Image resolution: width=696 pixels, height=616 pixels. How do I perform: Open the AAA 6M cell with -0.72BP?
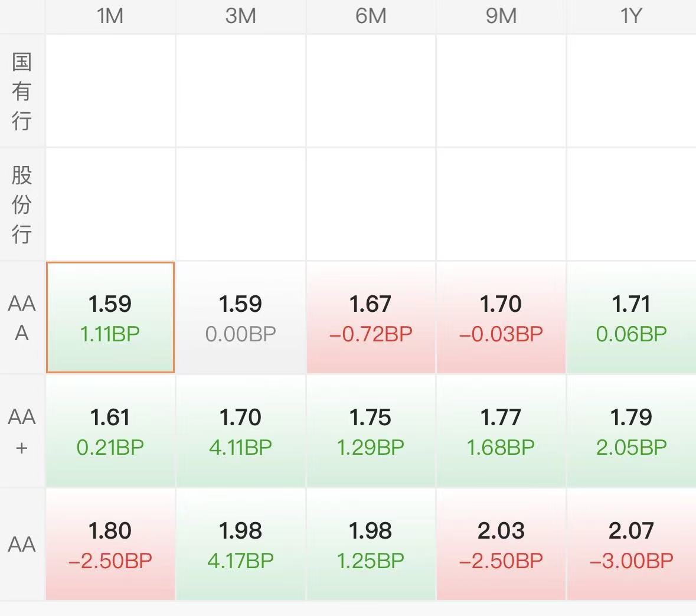(x=371, y=318)
